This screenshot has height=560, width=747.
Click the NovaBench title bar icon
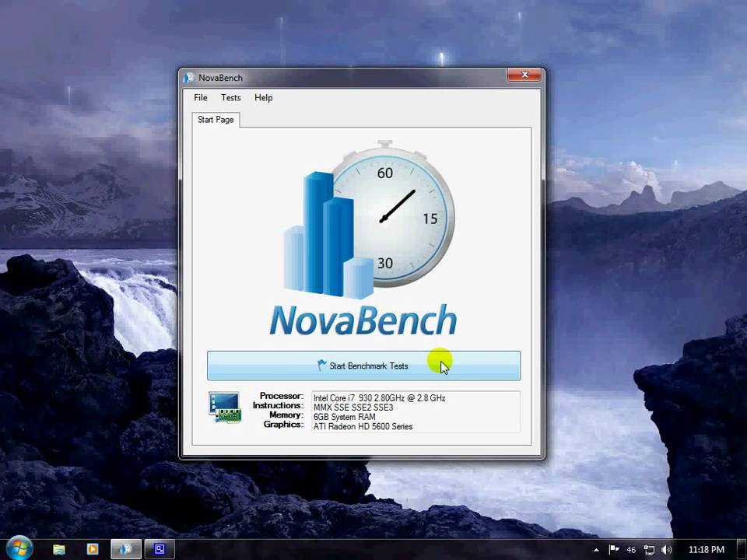click(x=189, y=78)
